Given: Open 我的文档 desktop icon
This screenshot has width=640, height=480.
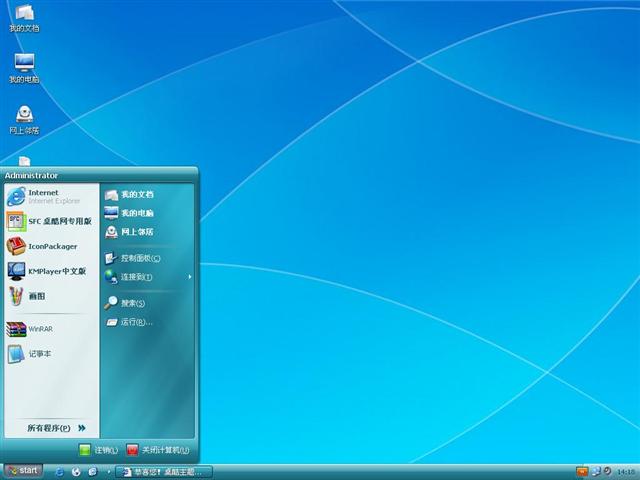Looking at the screenshot, I should [24, 16].
